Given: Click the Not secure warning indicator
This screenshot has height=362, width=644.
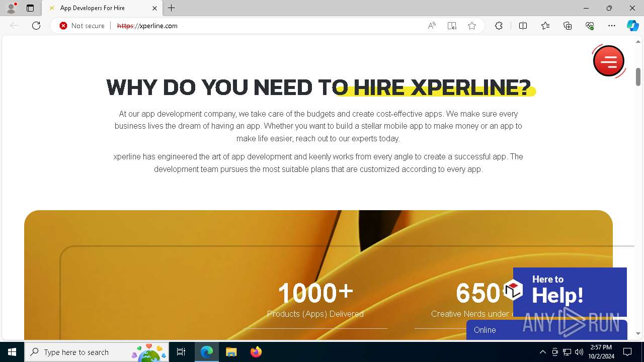Looking at the screenshot, I should pos(82,26).
